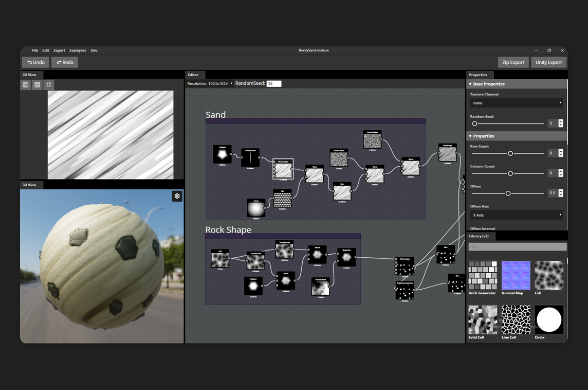Click the Undo button
This screenshot has height=390, width=588.
click(36, 62)
